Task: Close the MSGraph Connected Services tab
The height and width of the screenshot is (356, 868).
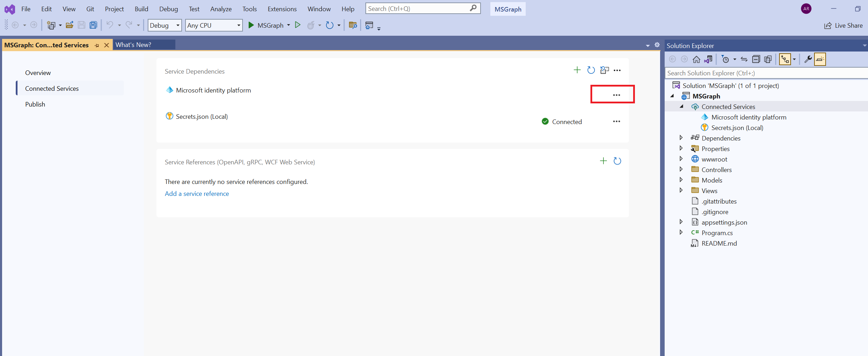Action: (x=107, y=45)
